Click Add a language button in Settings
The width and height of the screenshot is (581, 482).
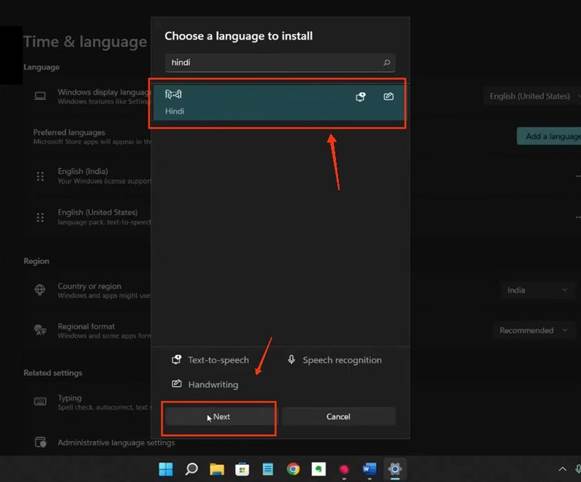(x=549, y=136)
